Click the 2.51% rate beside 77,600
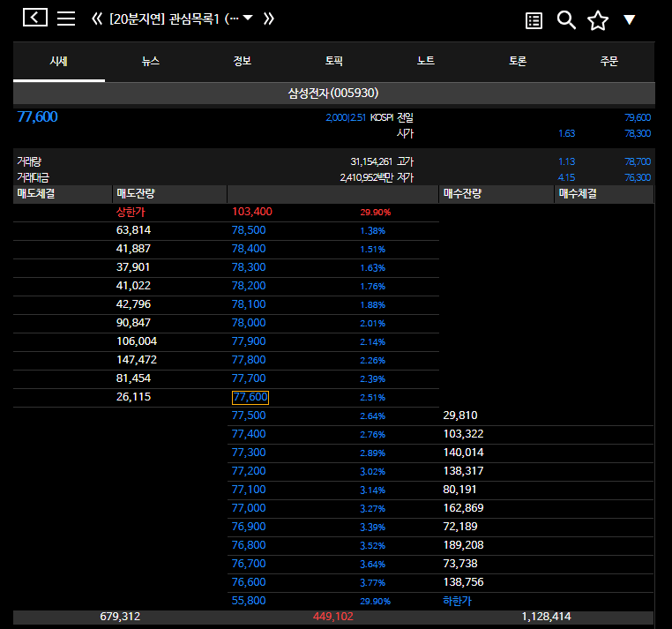This screenshot has height=629, width=672. [x=372, y=398]
